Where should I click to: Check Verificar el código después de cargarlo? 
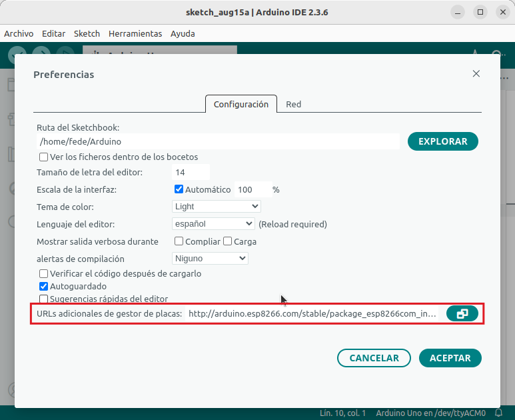pyautogui.click(x=44, y=273)
